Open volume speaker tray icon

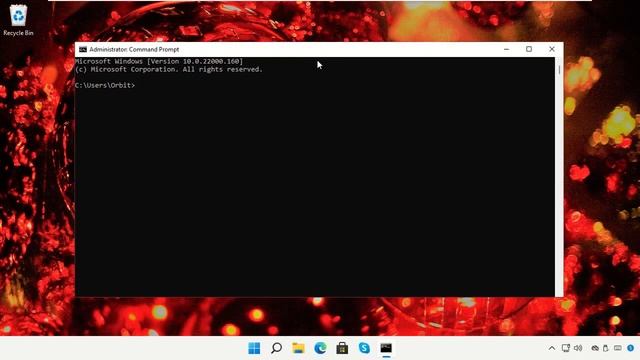pyautogui.click(x=578, y=348)
